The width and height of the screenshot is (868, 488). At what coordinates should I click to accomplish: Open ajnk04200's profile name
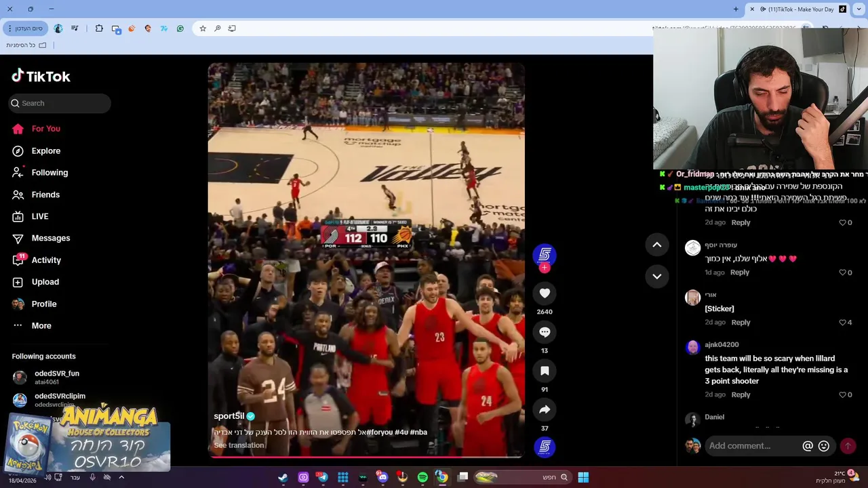click(722, 345)
